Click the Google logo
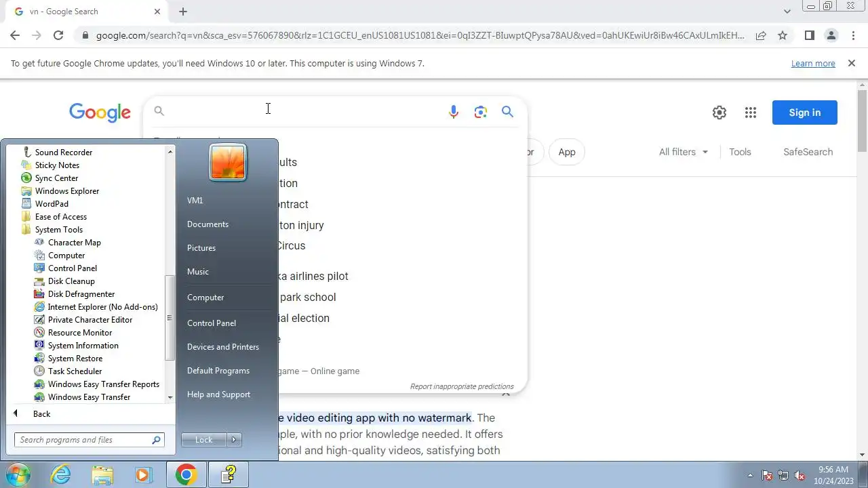The image size is (868, 488). point(100,113)
